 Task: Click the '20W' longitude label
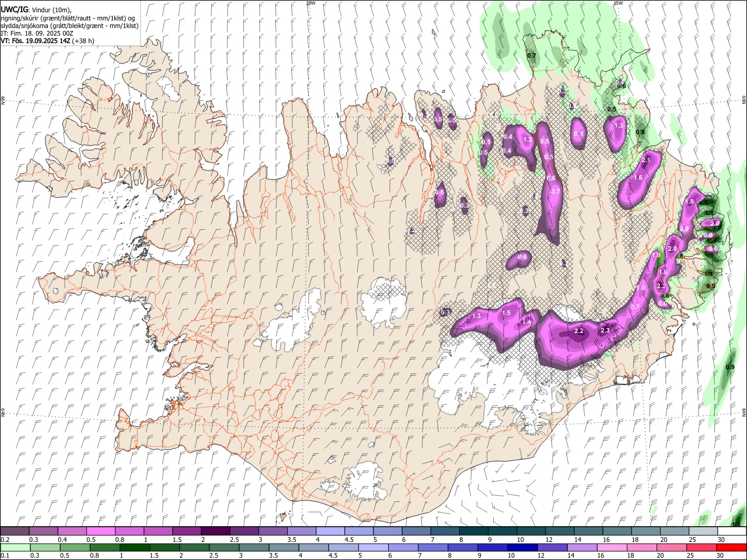coord(310,3)
